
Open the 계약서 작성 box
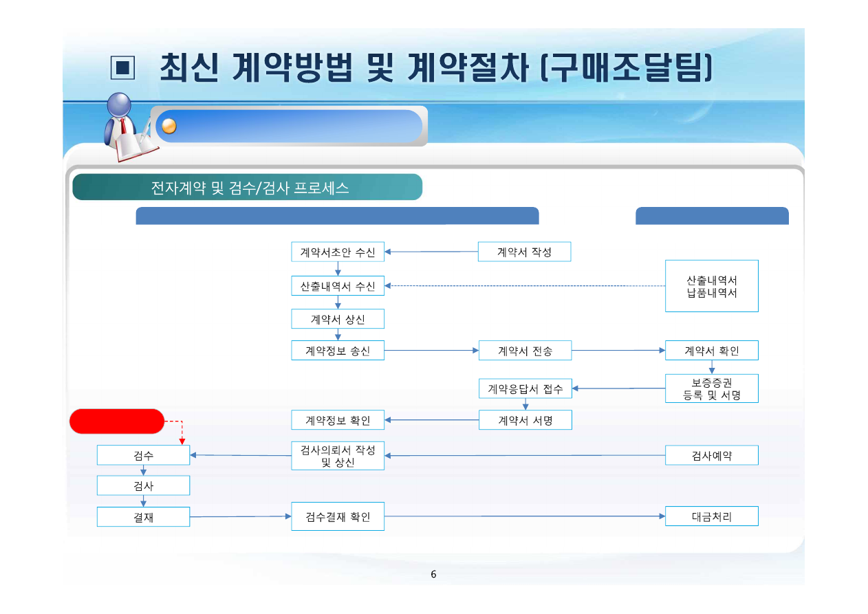(525, 251)
